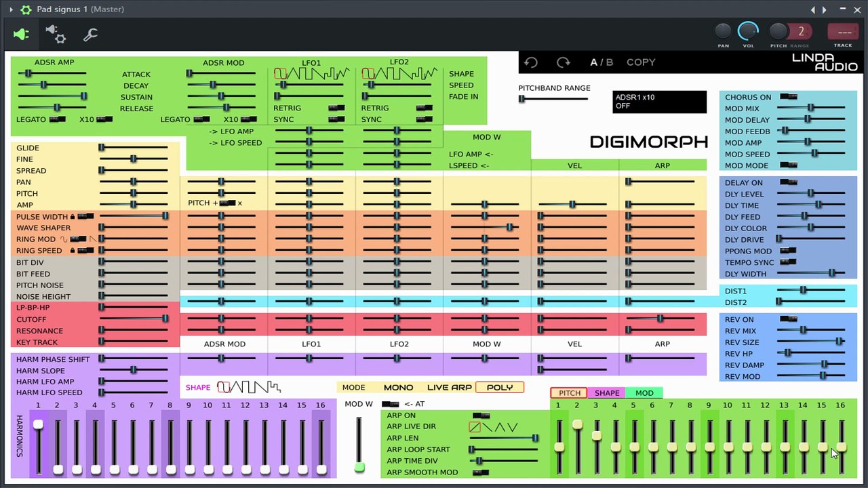Choose the downward ARP LIVE DIR icon

click(x=488, y=427)
